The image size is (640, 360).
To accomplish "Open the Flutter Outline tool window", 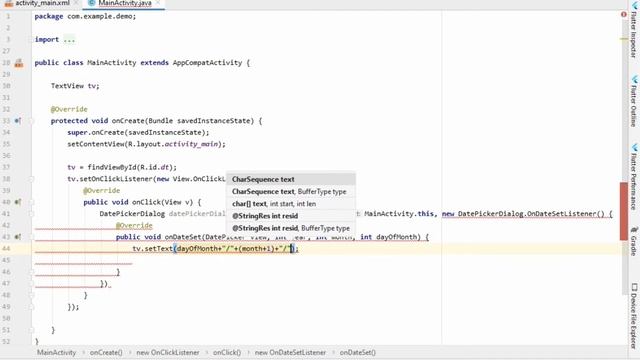I will (x=634, y=100).
